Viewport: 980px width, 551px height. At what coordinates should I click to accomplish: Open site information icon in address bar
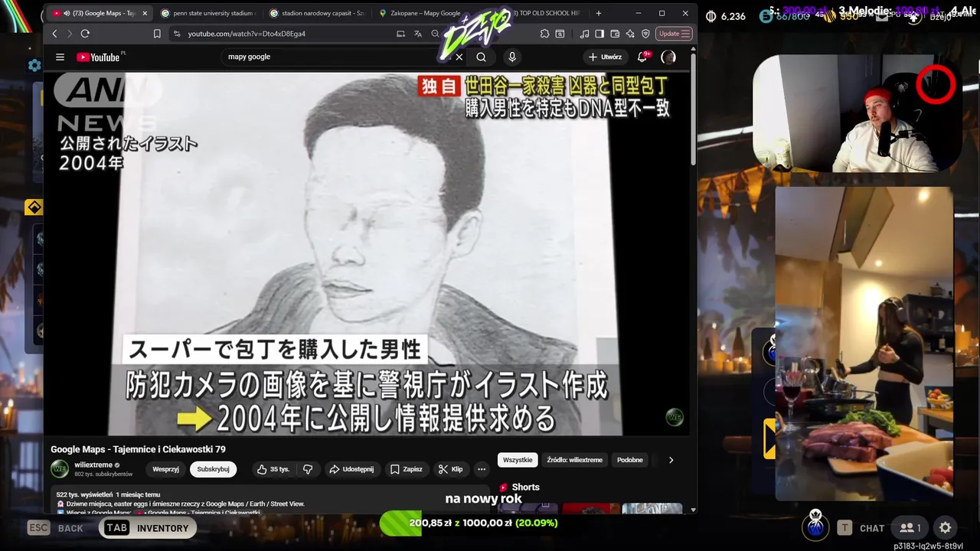pyautogui.click(x=178, y=34)
